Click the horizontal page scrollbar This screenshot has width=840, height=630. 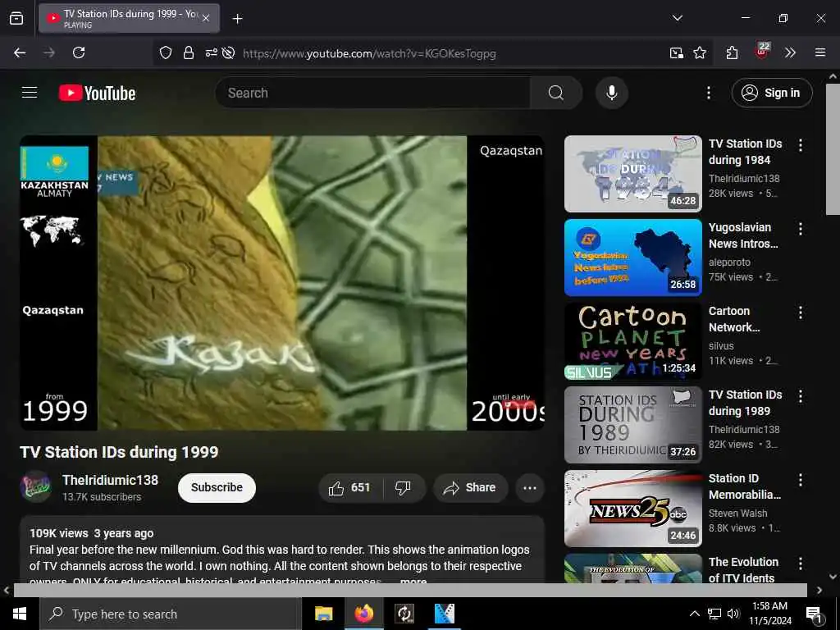coord(410,590)
